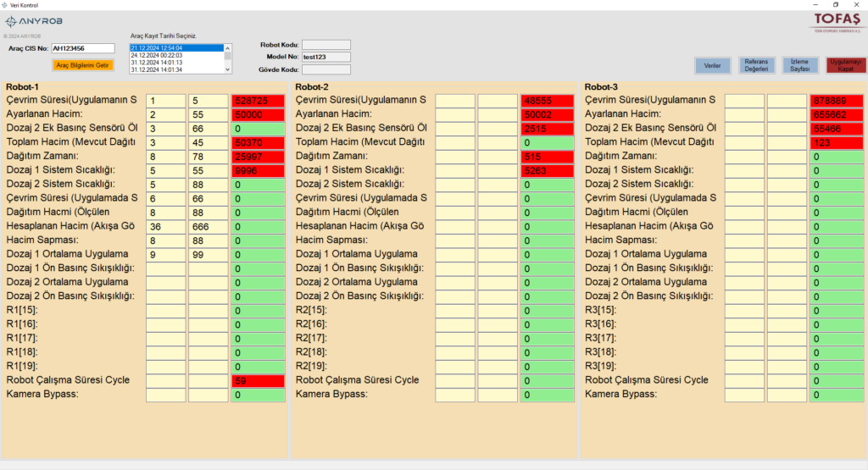Open Referans Değerleri page

[x=756, y=66]
